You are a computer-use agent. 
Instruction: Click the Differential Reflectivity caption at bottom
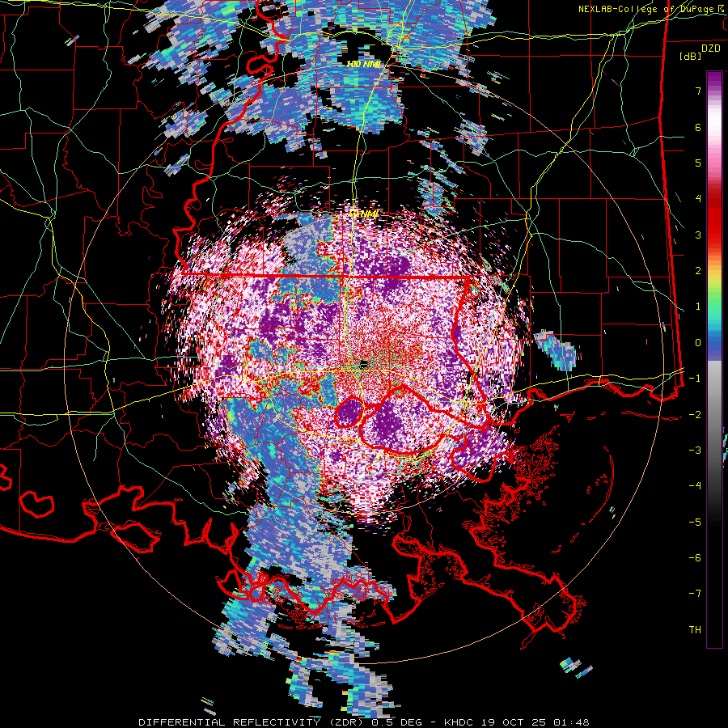click(363, 722)
